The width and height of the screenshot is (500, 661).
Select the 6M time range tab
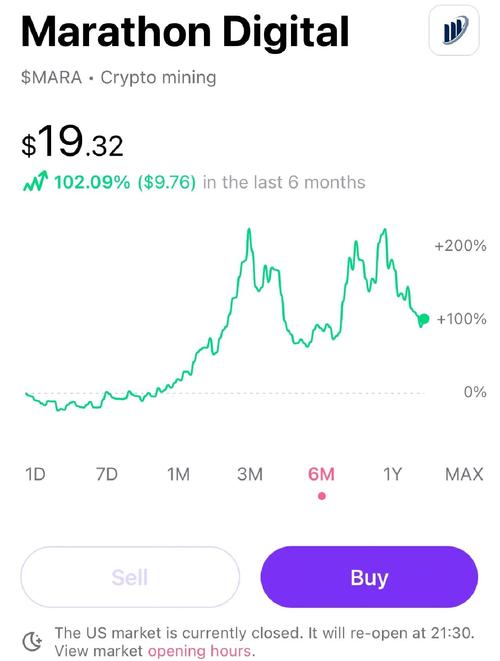(321, 474)
